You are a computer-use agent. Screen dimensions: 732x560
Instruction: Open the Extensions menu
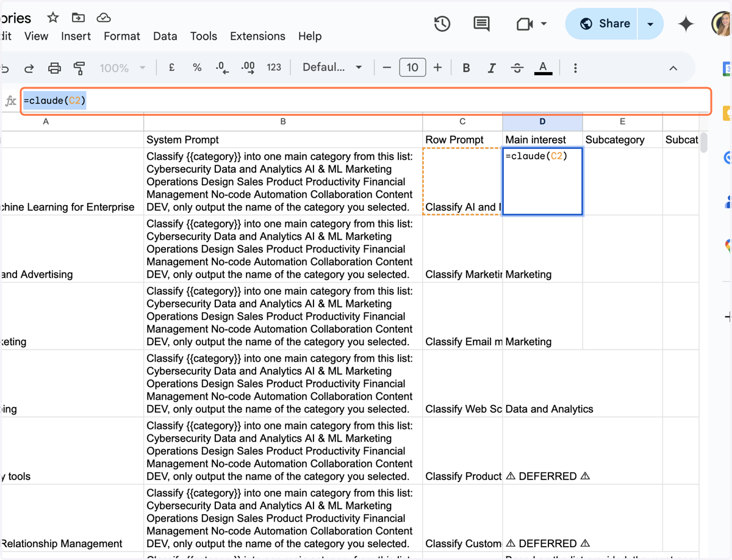(257, 36)
